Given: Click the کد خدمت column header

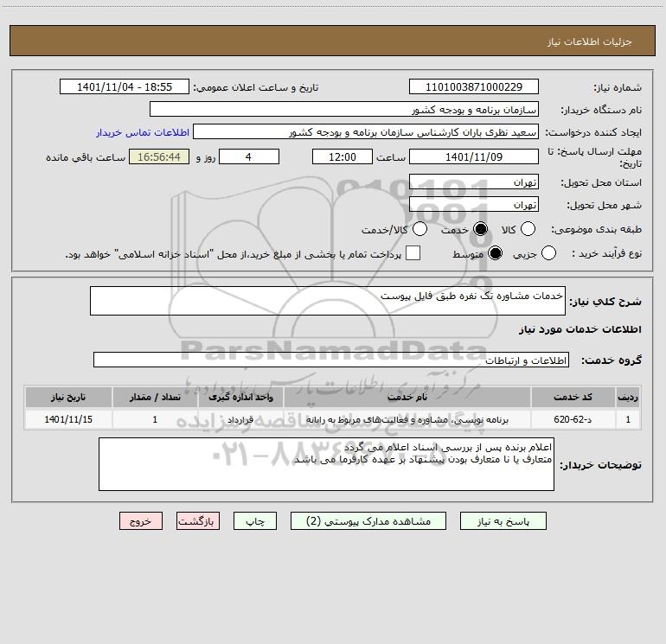Looking at the screenshot, I should tap(573, 397).
